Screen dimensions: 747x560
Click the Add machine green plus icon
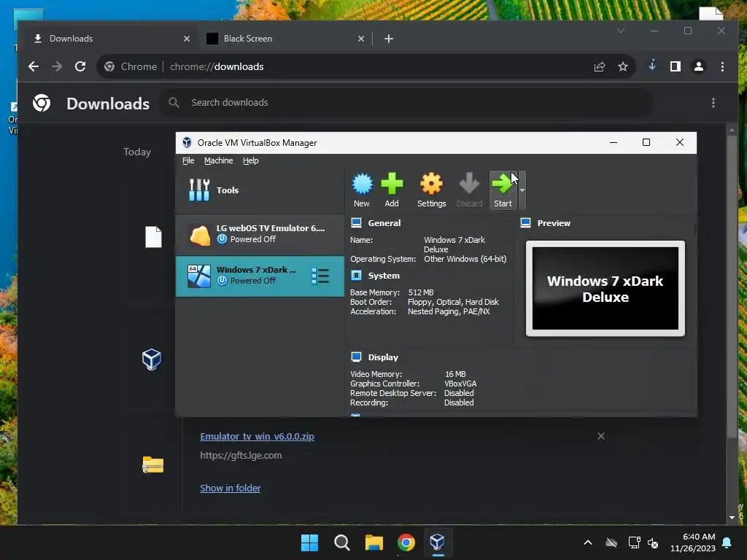pos(392,190)
